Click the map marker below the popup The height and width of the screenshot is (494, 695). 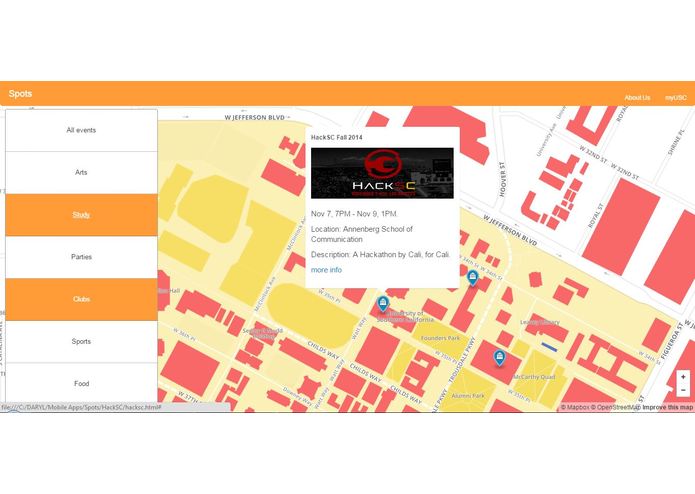383,304
